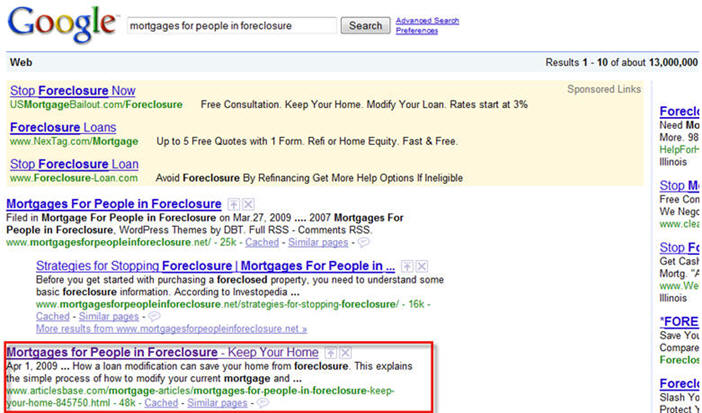
Task: Promote the Keep Your Home result
Action: (x=330, y=353)
